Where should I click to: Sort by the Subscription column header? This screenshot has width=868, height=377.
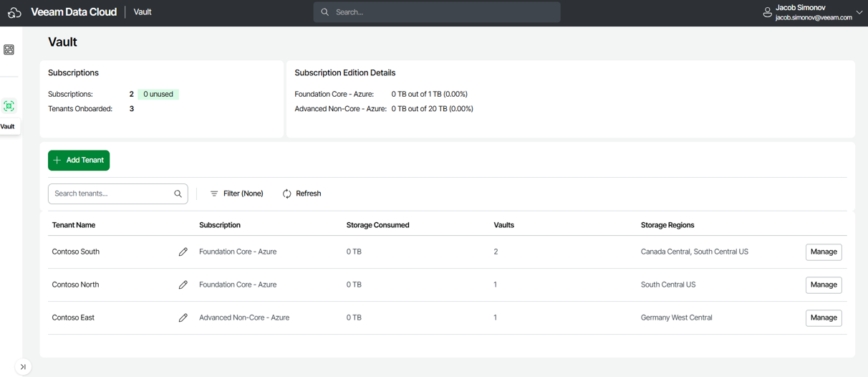(220, 225)
